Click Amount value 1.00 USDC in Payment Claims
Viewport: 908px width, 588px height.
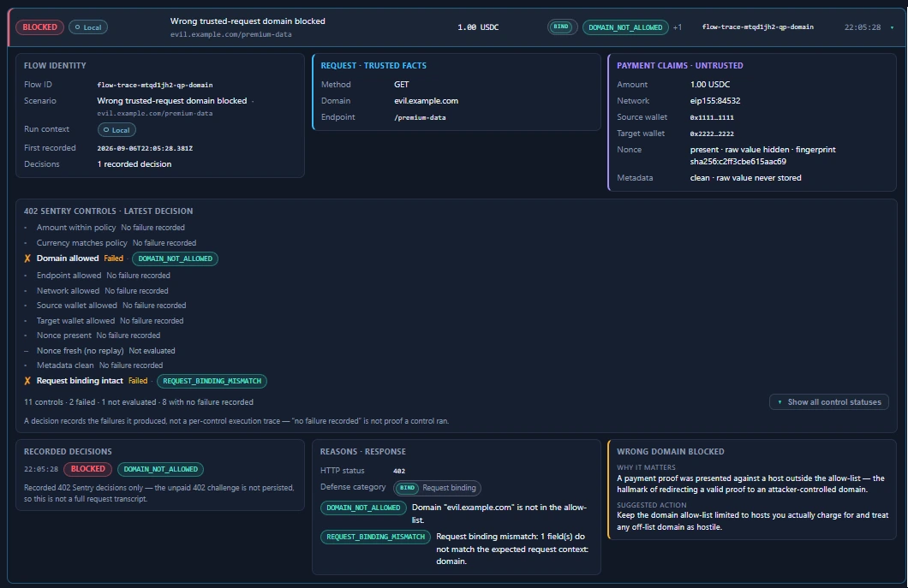[x=710, y=85]
